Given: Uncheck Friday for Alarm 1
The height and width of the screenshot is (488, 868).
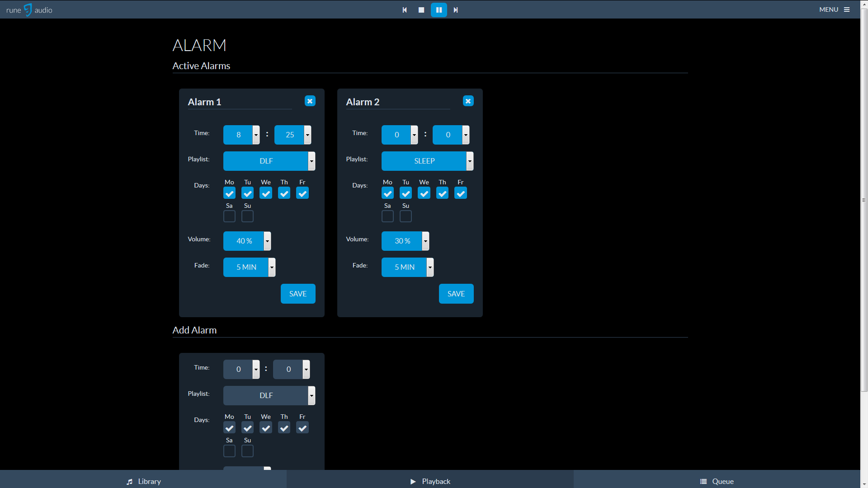Looking at the screenshot, I should coord(302,193).
